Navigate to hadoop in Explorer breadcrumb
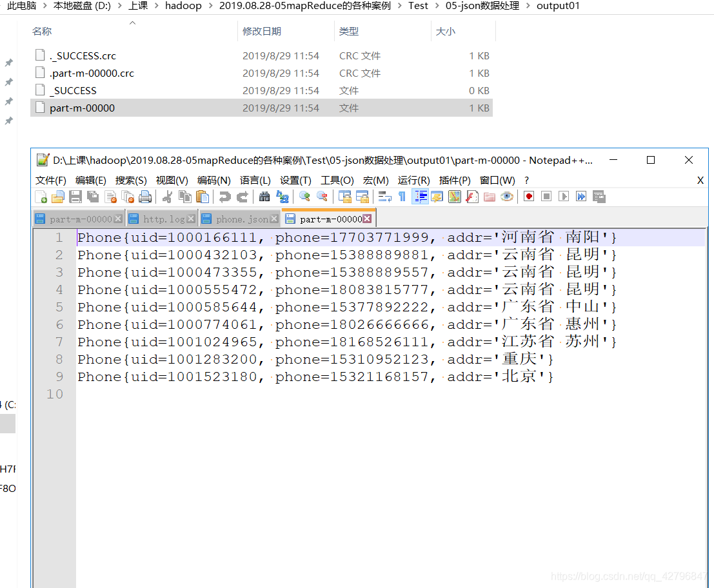 click(183, 6)
